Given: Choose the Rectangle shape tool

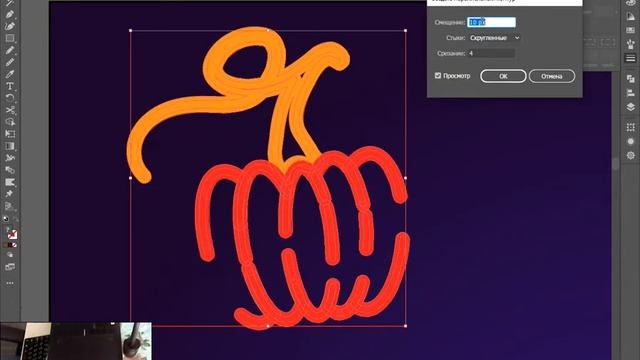Looking at the screenshot, I should tap(10, 38).
